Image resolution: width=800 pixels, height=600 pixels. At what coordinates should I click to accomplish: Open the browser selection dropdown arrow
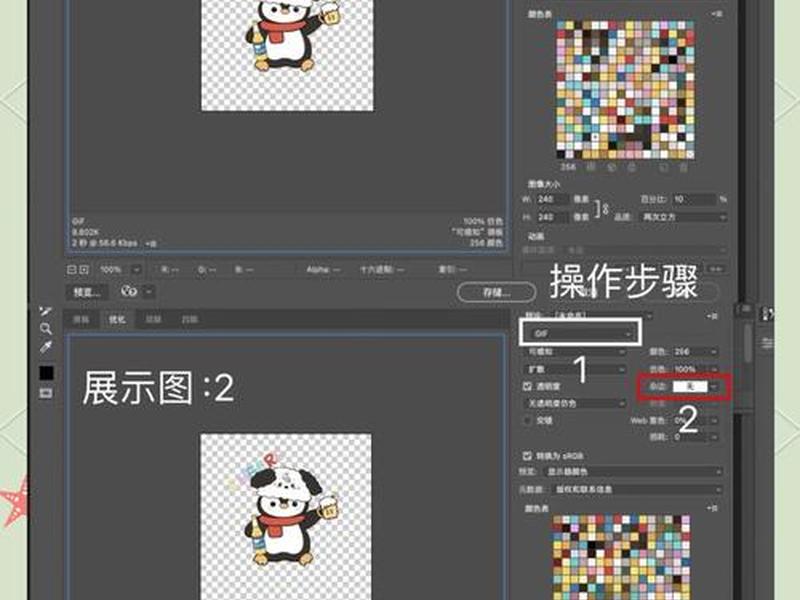(149, 292)
